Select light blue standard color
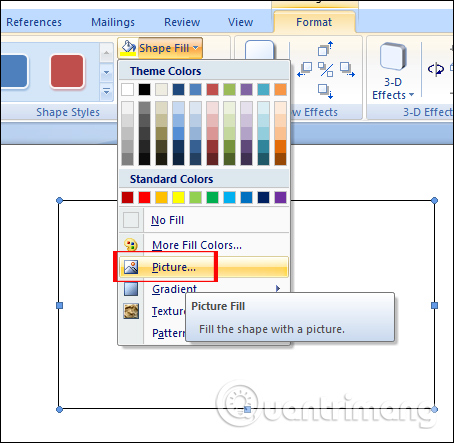454x443 pixels. 229,197
